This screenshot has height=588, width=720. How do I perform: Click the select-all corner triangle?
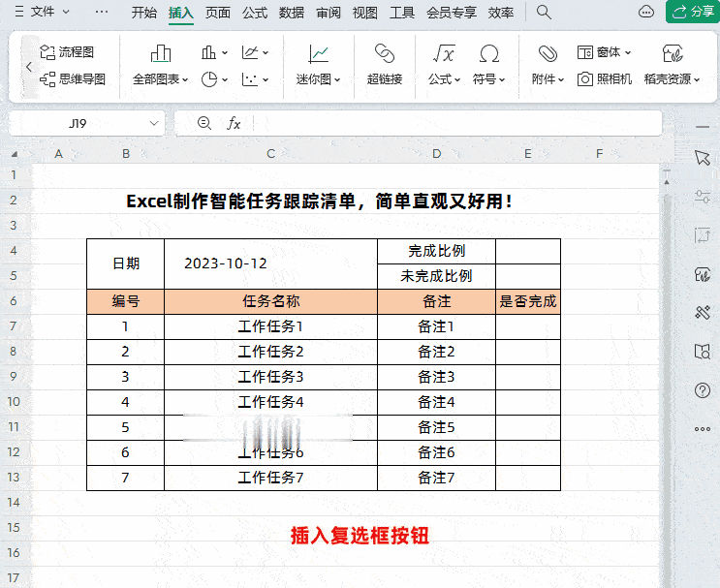coord(15,154)
